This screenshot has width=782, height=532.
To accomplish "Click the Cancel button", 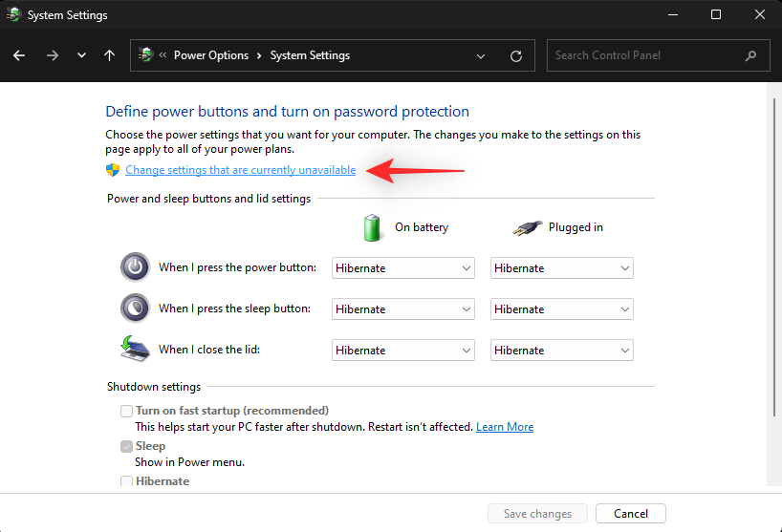I will 631,514.
